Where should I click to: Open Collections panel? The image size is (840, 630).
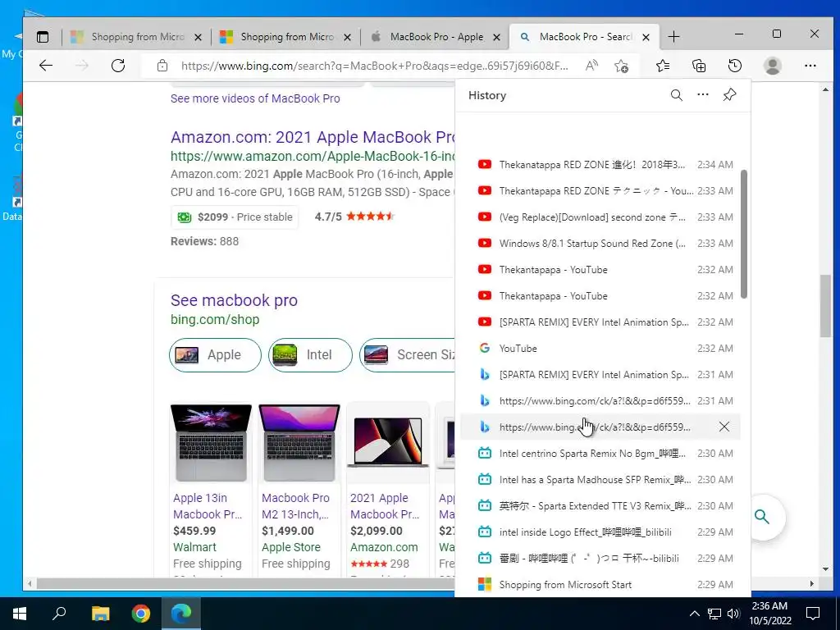click(x=699, y=66)
